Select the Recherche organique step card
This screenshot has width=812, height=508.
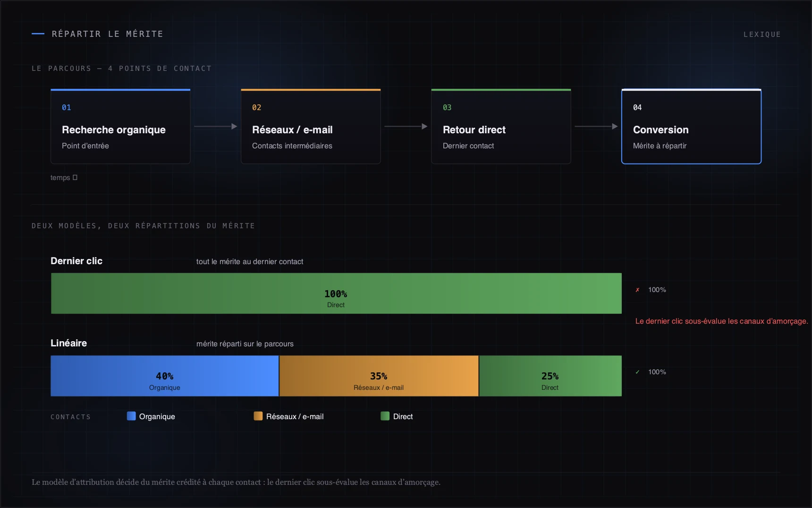point(120,126)
